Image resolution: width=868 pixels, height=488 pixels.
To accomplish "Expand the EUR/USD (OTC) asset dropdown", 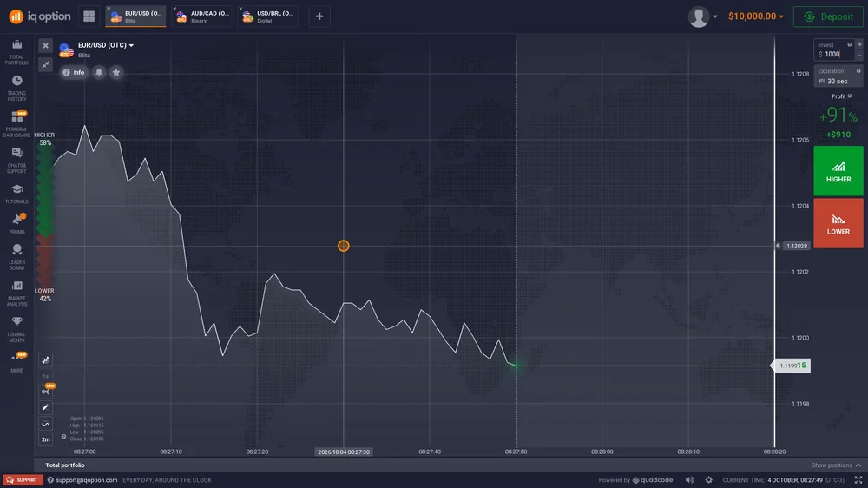I will click(x=105, y=45).
